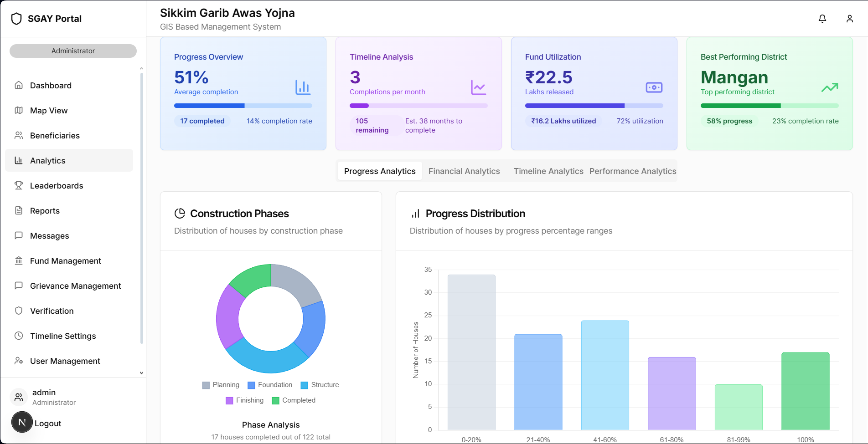Switch to the Financial Analytics tab
The height and width of the screenshot is (444, 868).
pos(464,171)
